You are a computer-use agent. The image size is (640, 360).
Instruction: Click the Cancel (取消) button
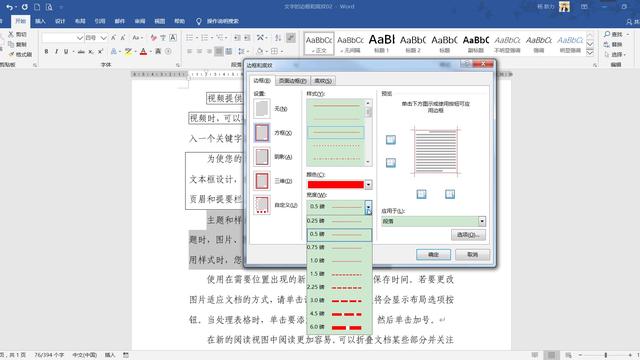[x=472, y=254]
